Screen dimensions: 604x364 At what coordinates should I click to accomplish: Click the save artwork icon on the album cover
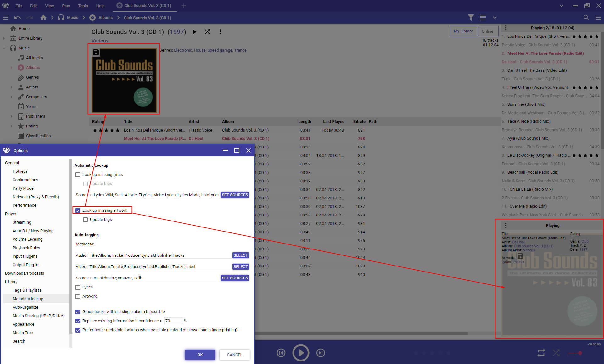96,53
